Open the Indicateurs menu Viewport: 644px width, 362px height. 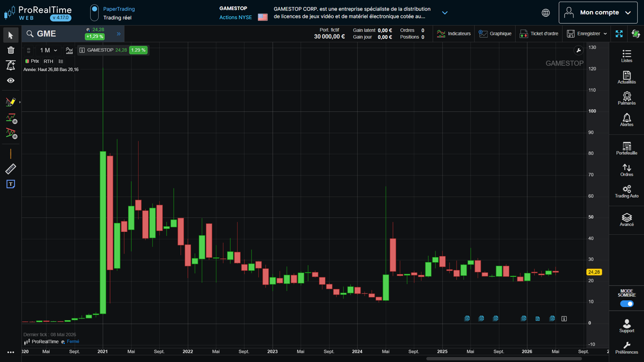[454, 34]
